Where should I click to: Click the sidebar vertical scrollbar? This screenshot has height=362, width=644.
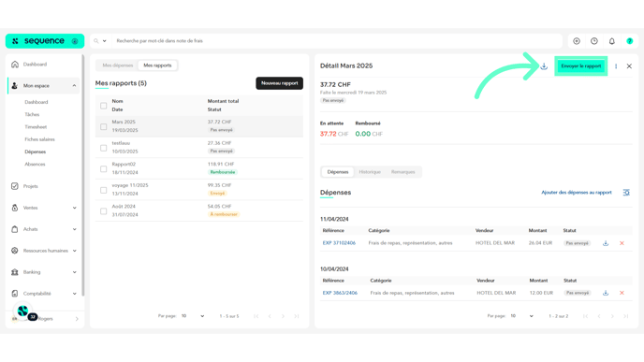click(x=83, y=174)
